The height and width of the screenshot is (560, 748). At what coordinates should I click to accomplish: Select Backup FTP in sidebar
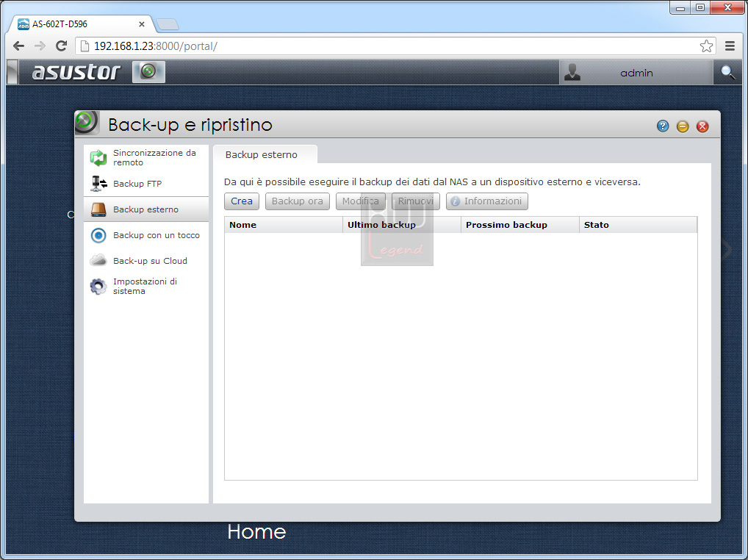(x=146, y=184)
